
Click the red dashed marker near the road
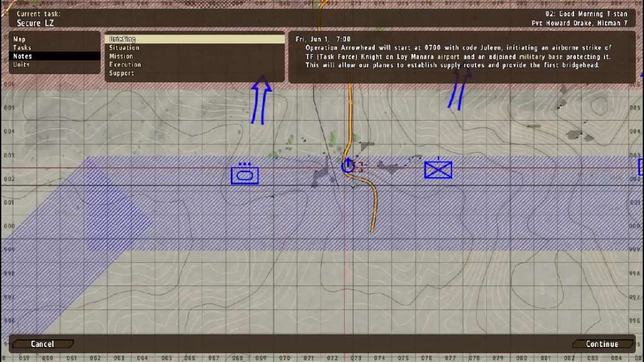[360, 168]
